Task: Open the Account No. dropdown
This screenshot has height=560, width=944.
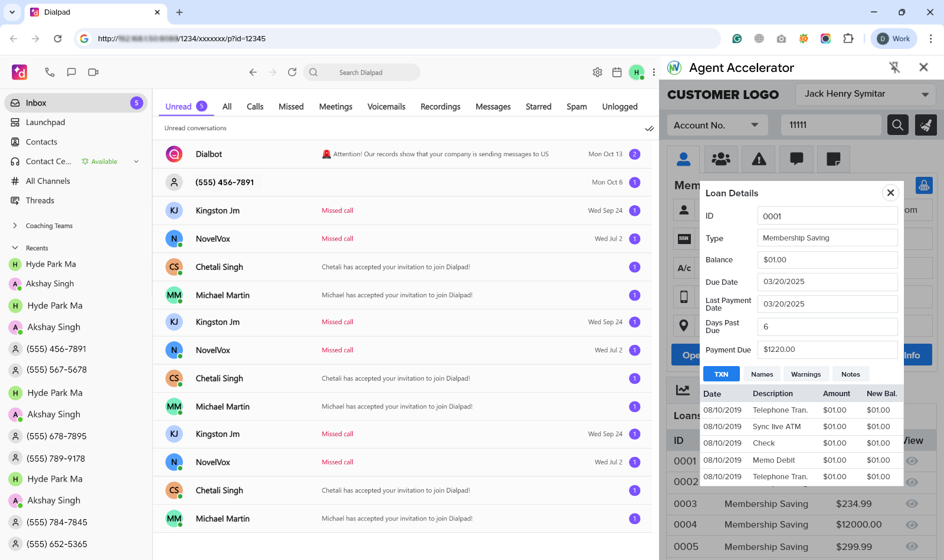Action: click(716, 124)
